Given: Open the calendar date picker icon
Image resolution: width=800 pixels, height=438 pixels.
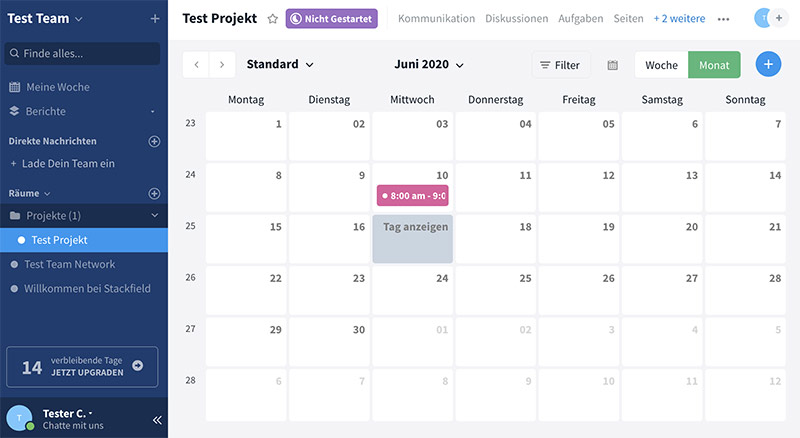Looking at the screenshot, I should [613, 65].
